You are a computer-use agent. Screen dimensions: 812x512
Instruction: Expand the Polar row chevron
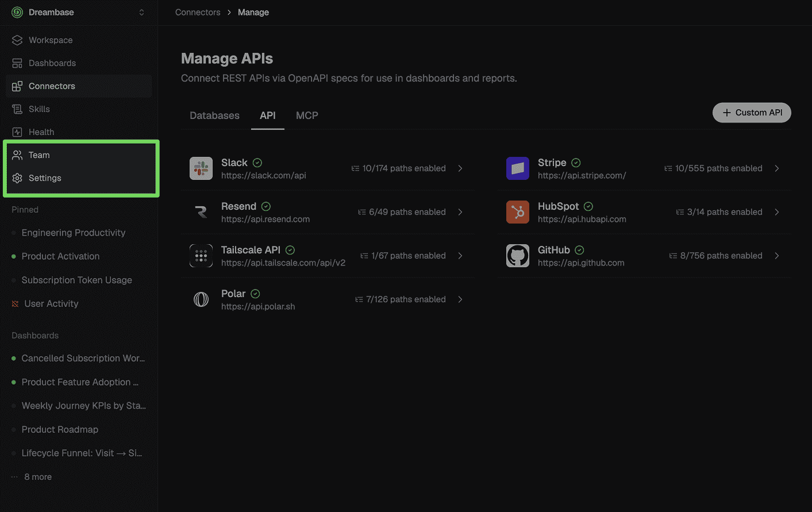click(460, 299)
